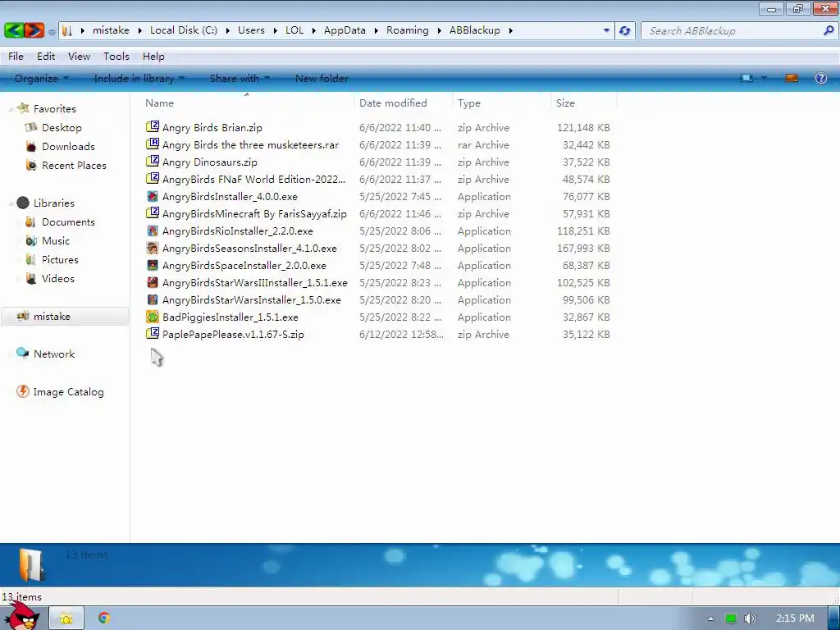This screenshot has height=630, width=840.
Task: Open the volume speaker tray icon
Action: pos(751,619)
